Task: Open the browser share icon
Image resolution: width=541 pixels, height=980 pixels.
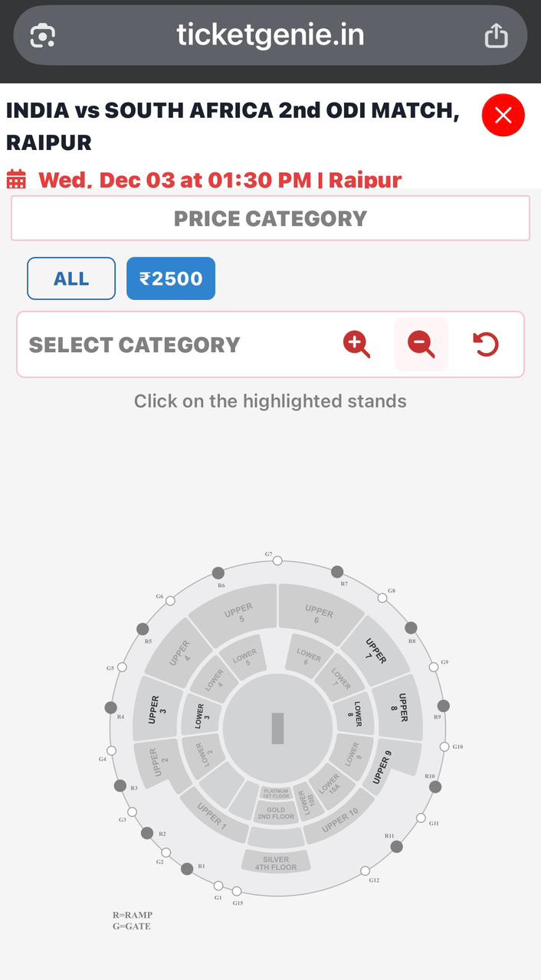Action: tap(496, 35)
